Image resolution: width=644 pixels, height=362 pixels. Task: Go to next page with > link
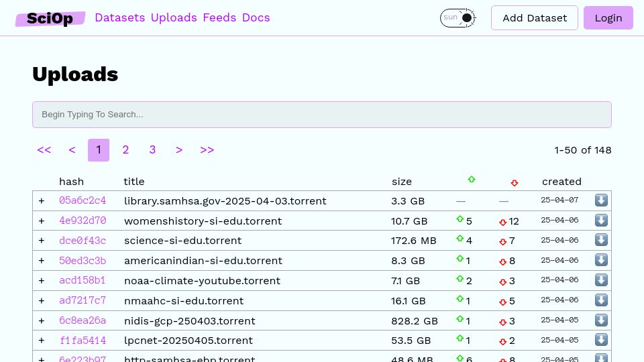(179, 149)
